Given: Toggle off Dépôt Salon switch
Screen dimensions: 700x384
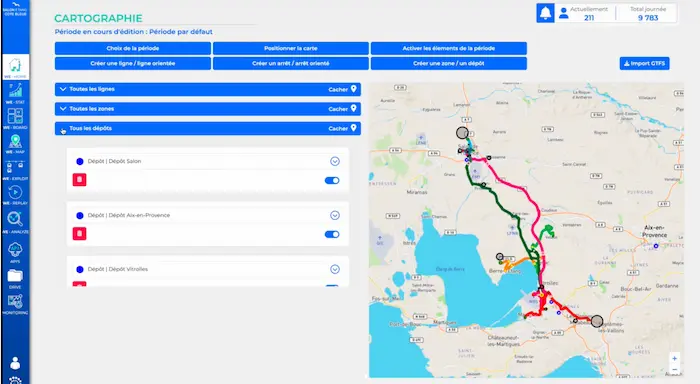Looking at the screenshot, I should point(332,180).
